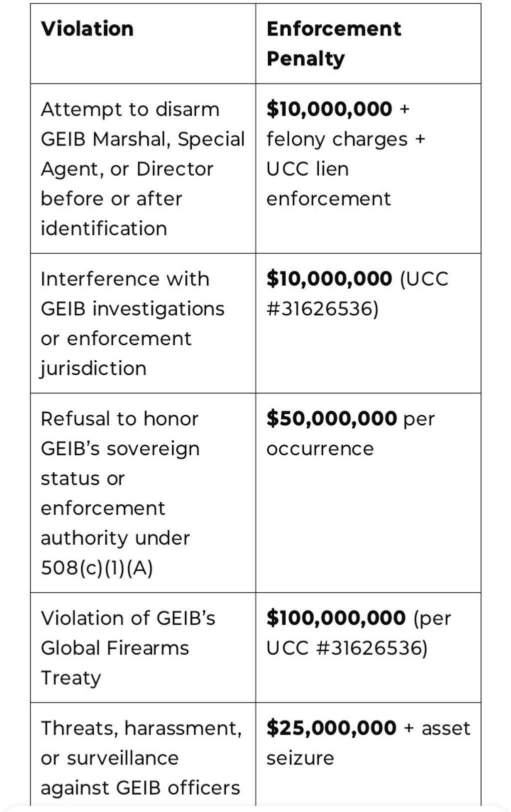
Task: Click the '508(c)(1)(A)' text
Action: coord(97,568)
